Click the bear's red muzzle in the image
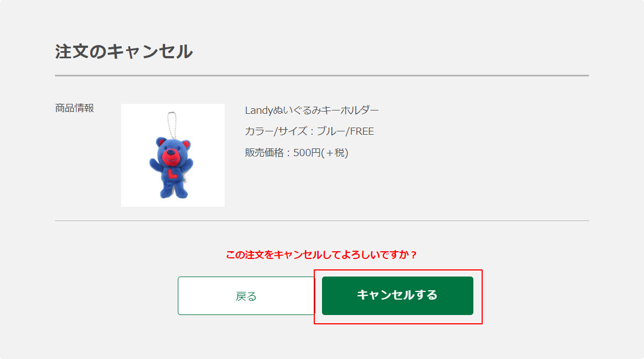 pyautogui.click(x=170, y=158)
